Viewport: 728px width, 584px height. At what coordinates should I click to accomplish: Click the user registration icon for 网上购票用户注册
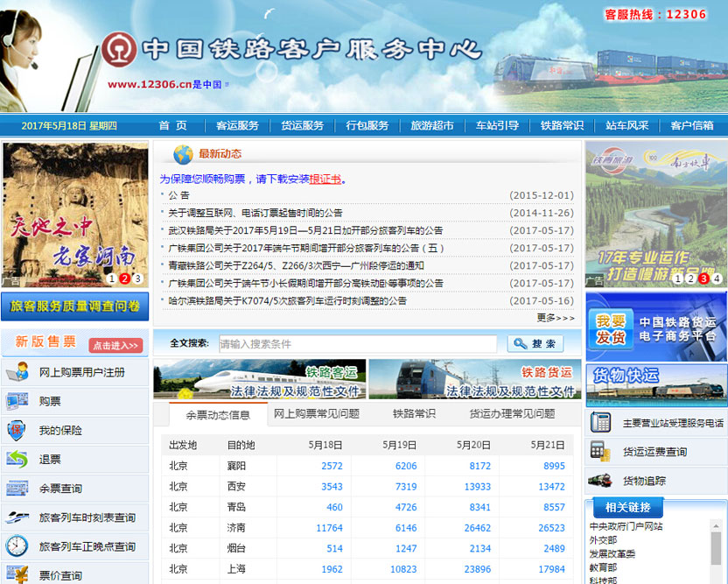click(17, 372)
